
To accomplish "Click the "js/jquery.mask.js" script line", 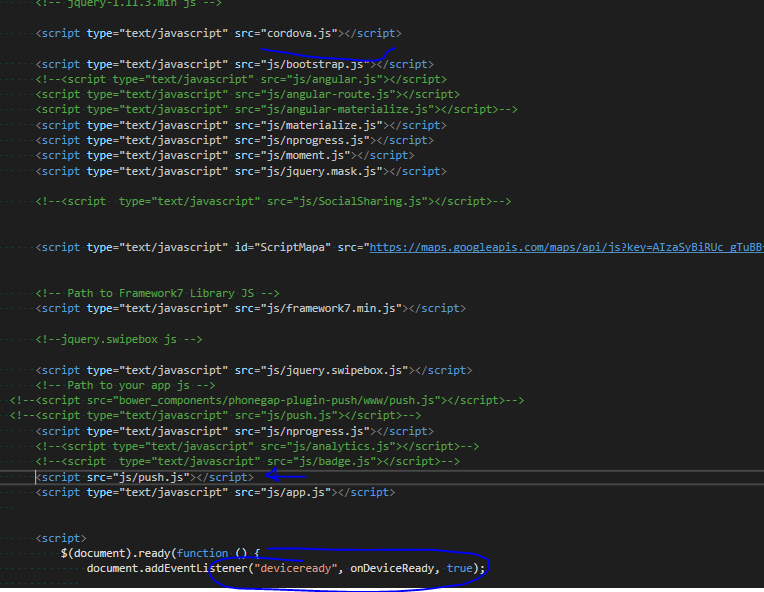I will tap(241, 172).
